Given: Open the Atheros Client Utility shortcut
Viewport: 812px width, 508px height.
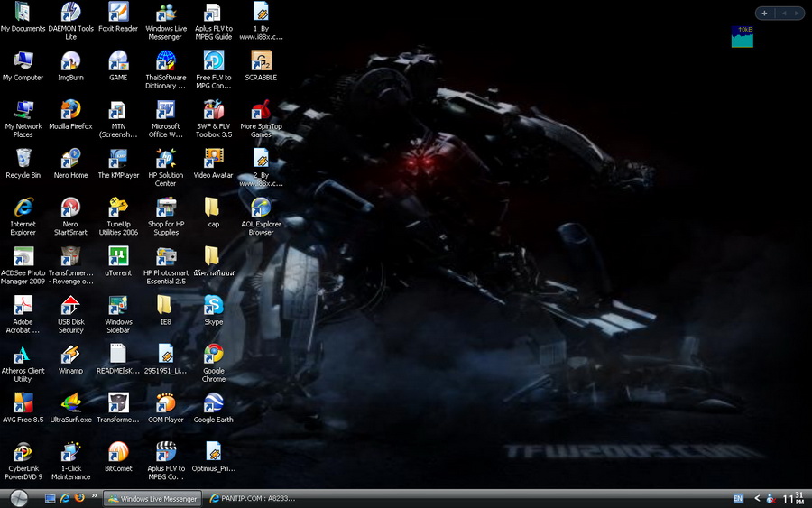Looking at the screenshot, I should tap(23, 354).
